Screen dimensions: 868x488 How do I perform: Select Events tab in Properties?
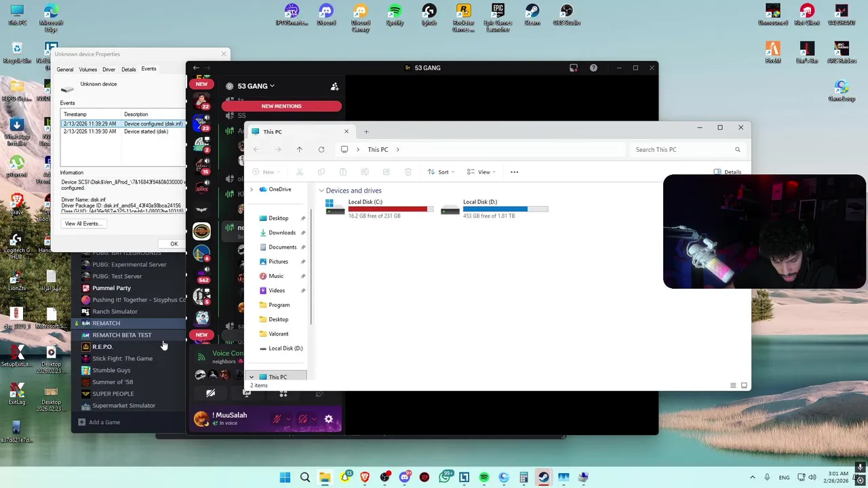click(x=149, y=69)
